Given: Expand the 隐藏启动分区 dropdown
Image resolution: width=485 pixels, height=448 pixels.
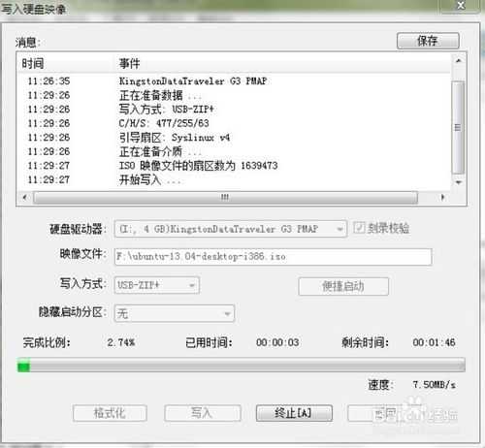Looking at the screenshot, I should click(x=175, y=313).
